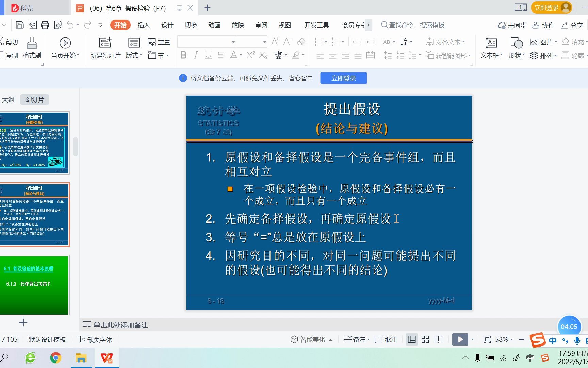This screenshot has height=368, width=588.
Task: Start the slideshow with the play icon
Action: coord(460,339)
